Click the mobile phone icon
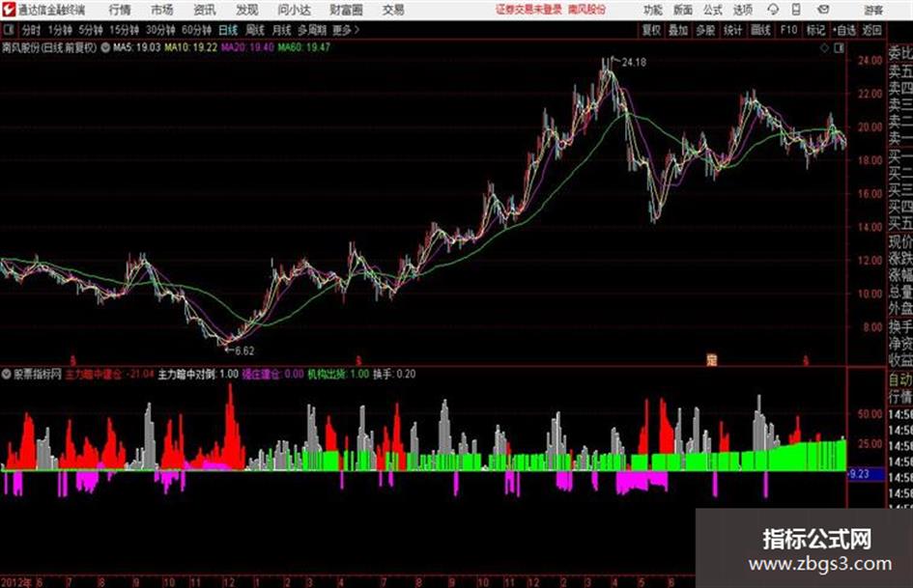 point(796,10)
